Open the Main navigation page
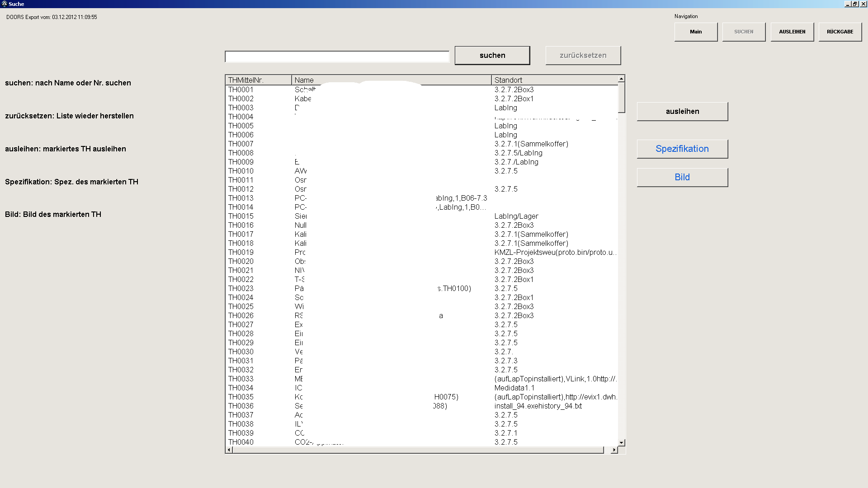Viewport: 868px width, 488px height. tap(696, 32)
